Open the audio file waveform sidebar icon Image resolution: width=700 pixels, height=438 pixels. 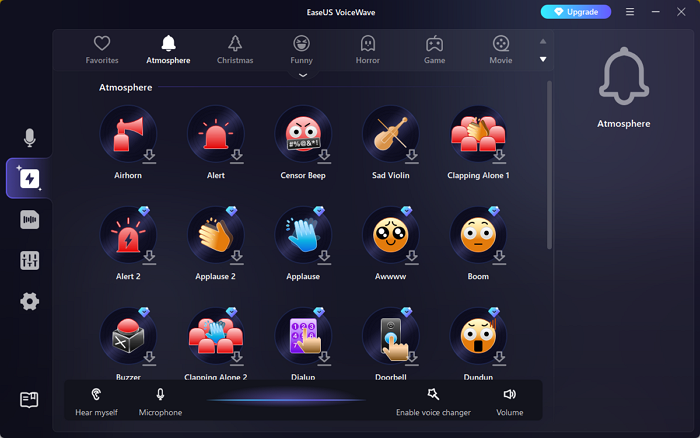point(29,220)
